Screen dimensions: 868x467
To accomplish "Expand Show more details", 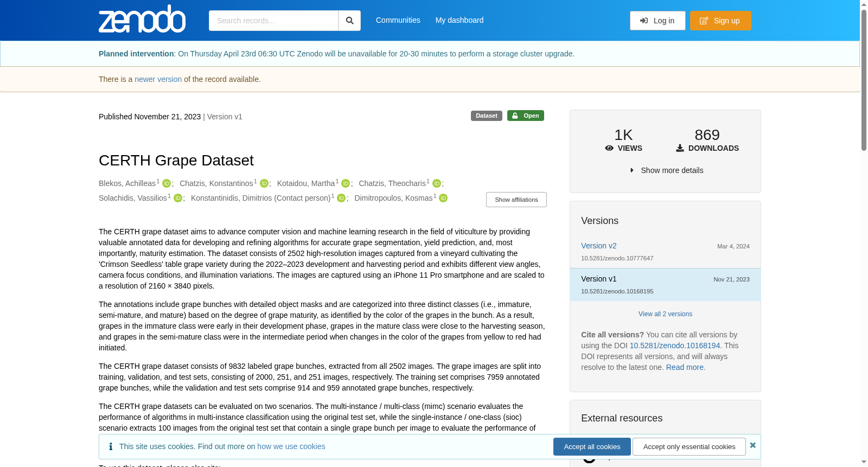I will point(667,170).
